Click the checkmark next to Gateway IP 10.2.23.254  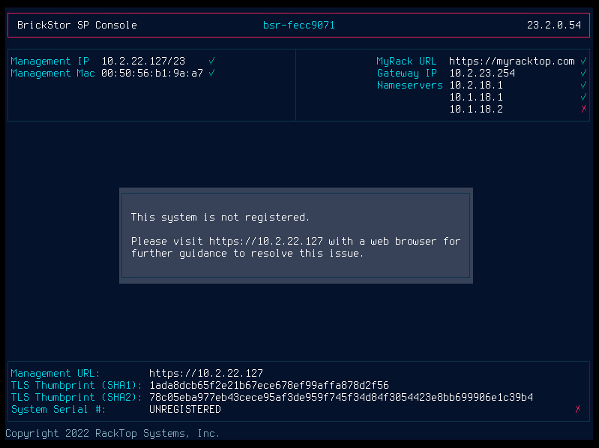coord(583,73)
